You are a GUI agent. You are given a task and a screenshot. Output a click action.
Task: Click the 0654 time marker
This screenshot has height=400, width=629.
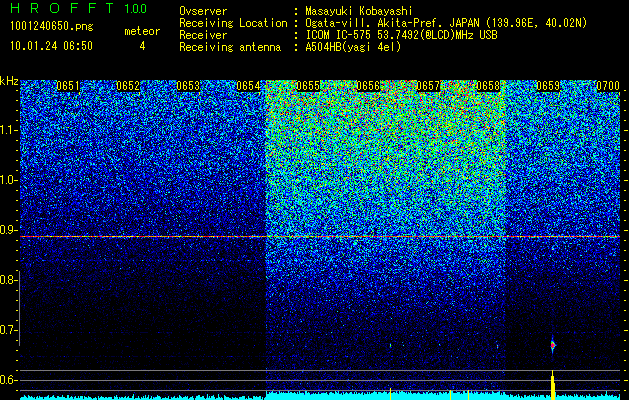pos(248,86)
